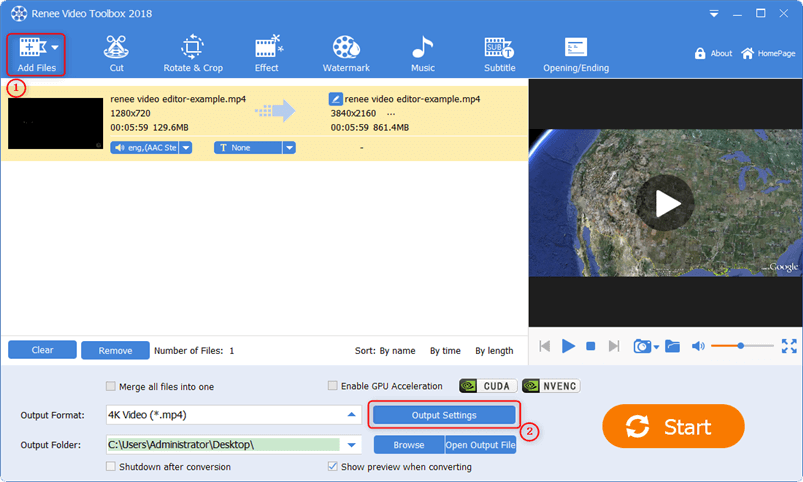Expand the Output Format dropdown
Viewport: 803px width, 482px height.
(x=351, y=415)
